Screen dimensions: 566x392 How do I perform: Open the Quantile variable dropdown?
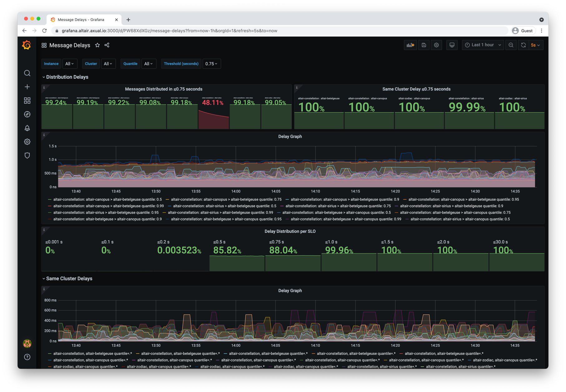click(149, 64)
